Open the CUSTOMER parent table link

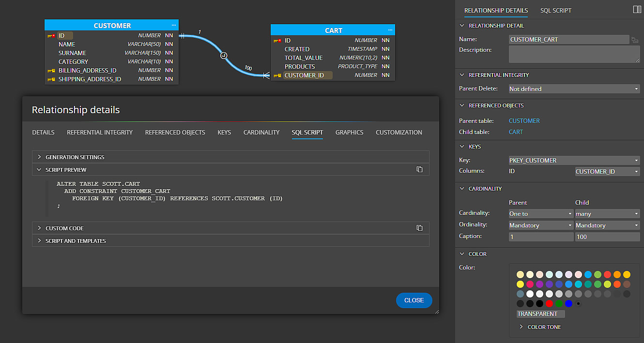coord(524,121)
